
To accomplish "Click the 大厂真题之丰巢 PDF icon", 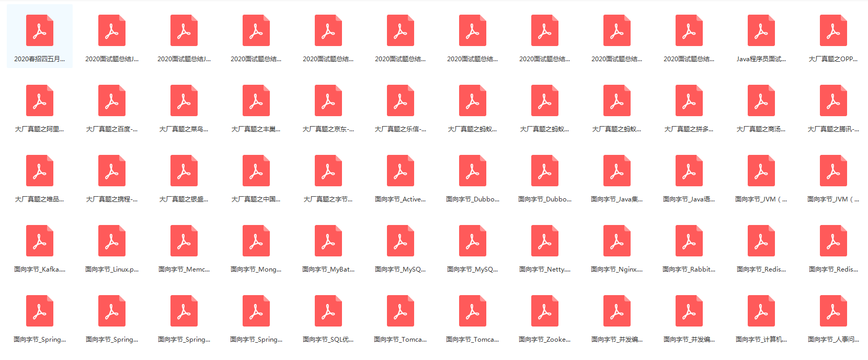I will [256, 100].
